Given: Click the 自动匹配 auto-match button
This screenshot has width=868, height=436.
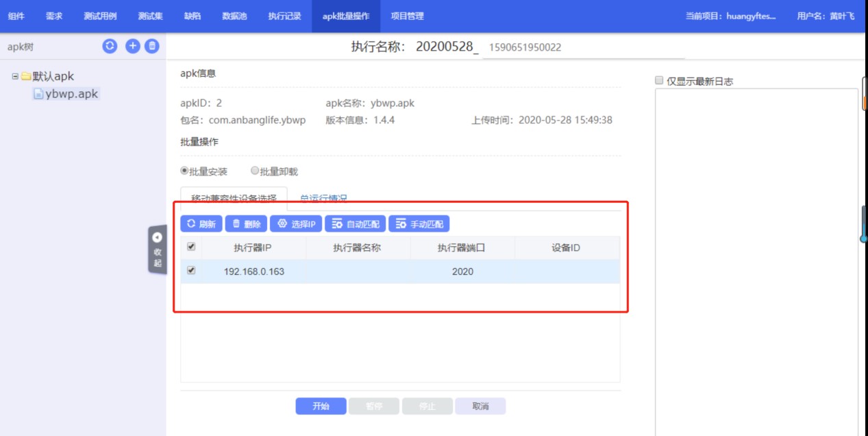Looking at the screenshot, I should (355, 224).
